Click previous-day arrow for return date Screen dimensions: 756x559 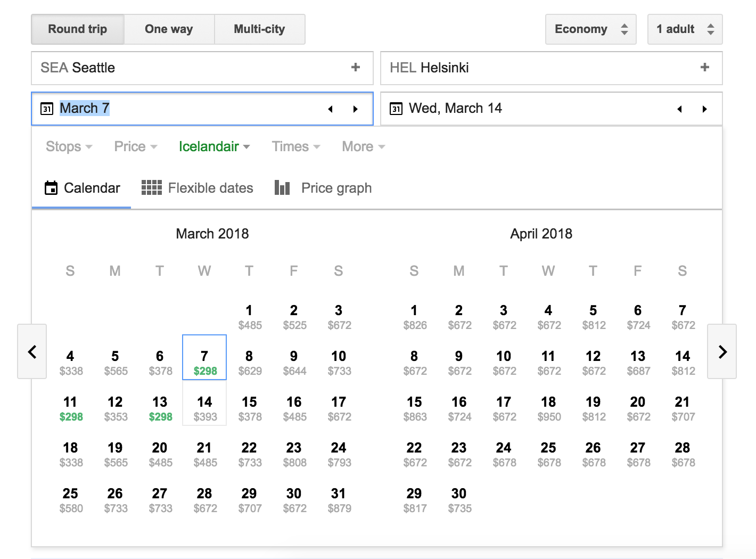click(679, 109)
